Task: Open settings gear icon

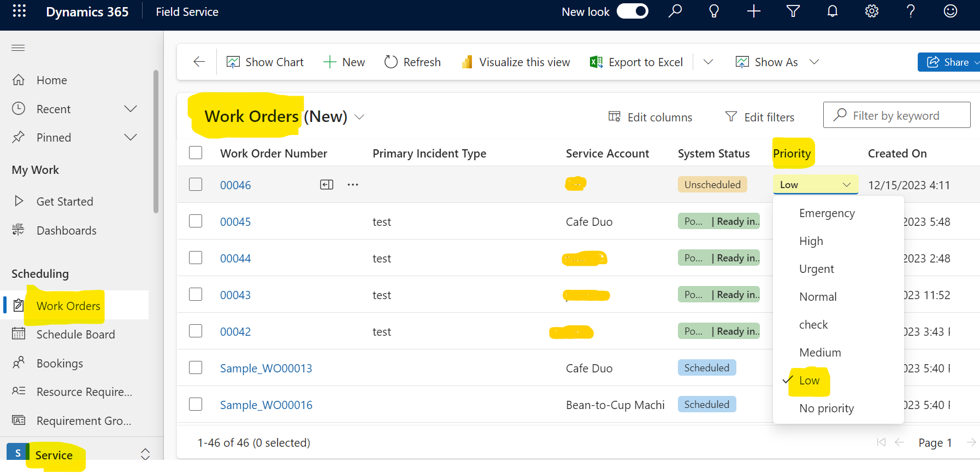Action: (872, 11)
